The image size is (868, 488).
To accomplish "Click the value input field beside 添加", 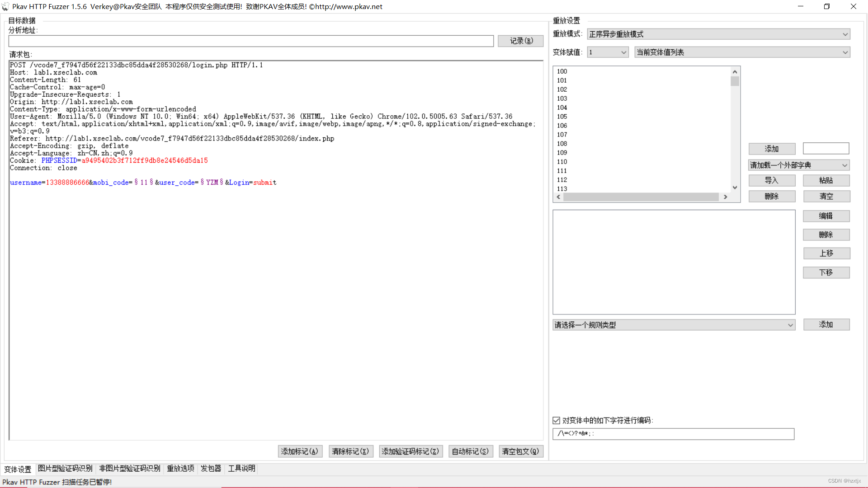I will click(x=826, y=149).
